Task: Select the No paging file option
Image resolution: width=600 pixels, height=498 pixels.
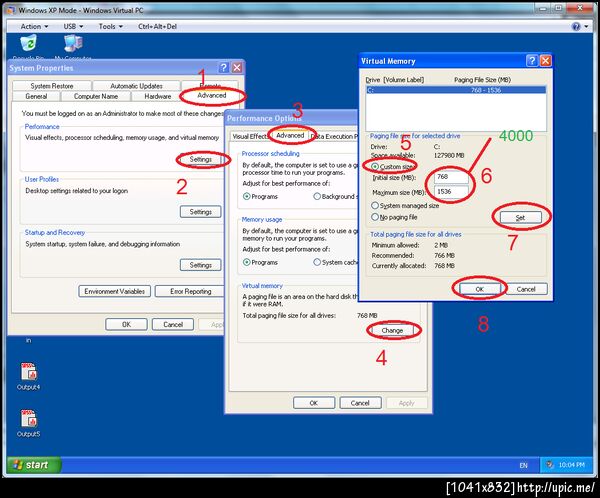Action: click(375, 217)
